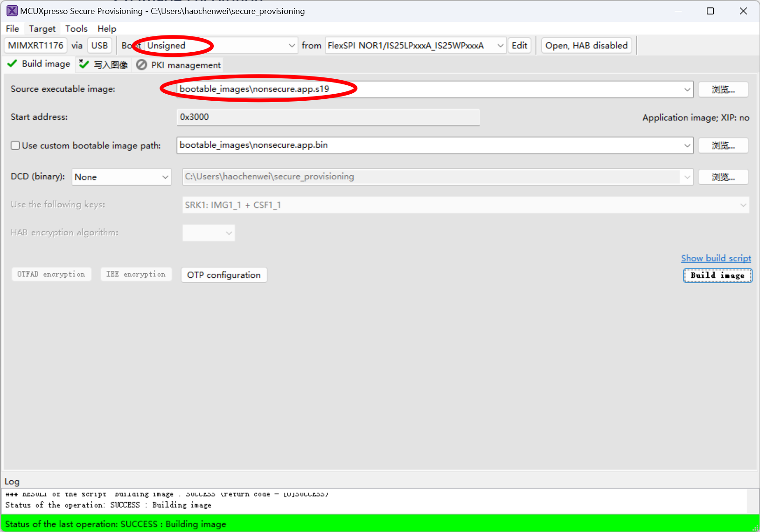
Task: Click the Log panel label
Action: pyautogui.click(x=12, y=482)
